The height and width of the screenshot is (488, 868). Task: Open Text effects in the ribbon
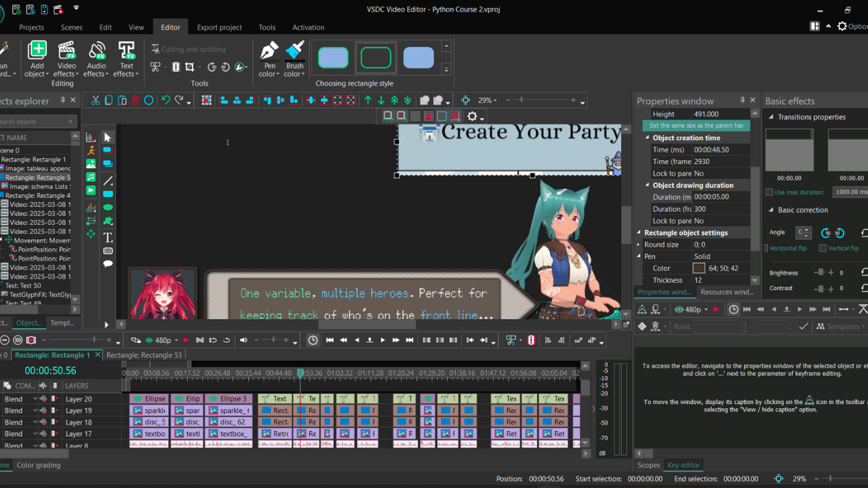(x=126, y=58)
